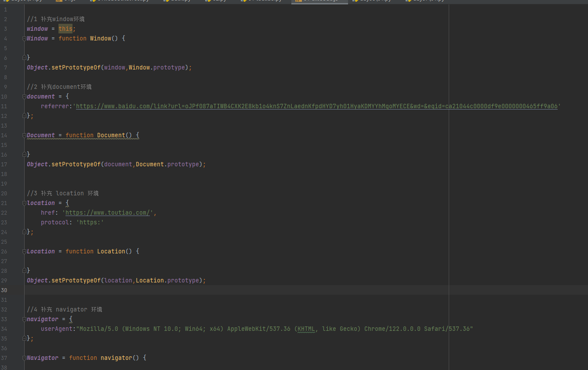This screenshot has height=370, width=588.
Task: Click the 'https:' protocol string value
Action: (x=90, y=222)
